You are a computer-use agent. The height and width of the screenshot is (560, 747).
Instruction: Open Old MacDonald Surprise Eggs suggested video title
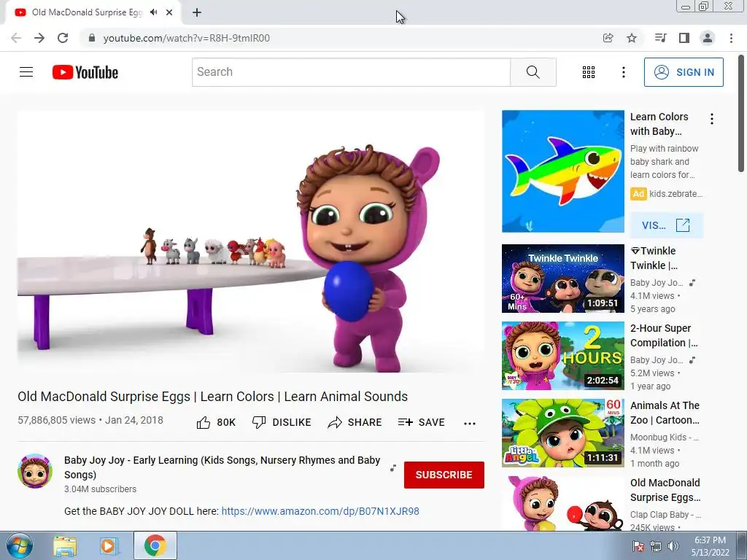tap(665, 490)
